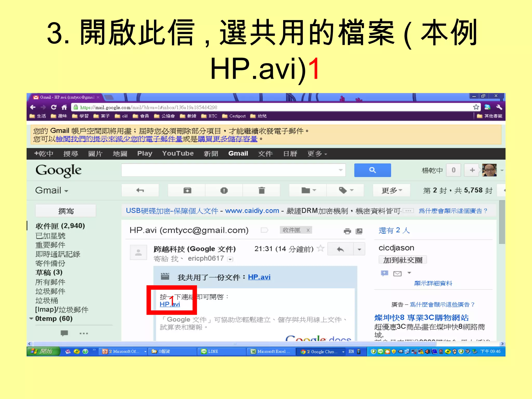Open the 草稿 (3) folder

[49, 272]
